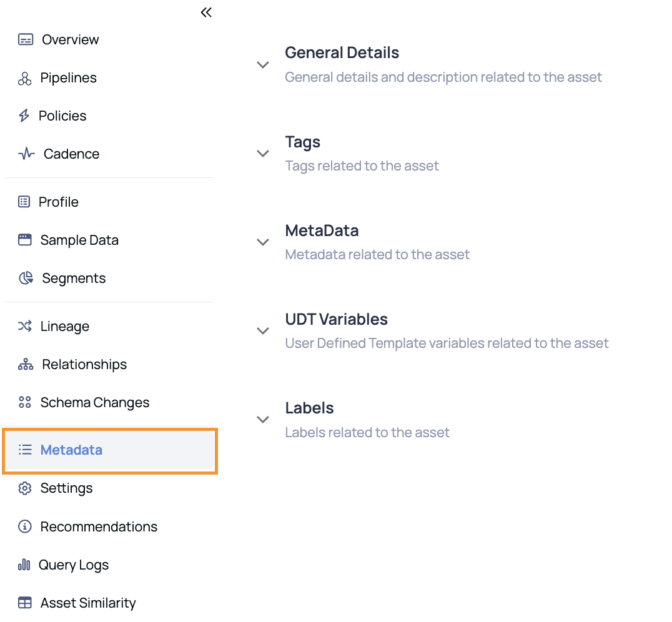Screen dimensions: 672x622
Task: Click the Policies lightning bolt icon
Action: pos(24,116)
